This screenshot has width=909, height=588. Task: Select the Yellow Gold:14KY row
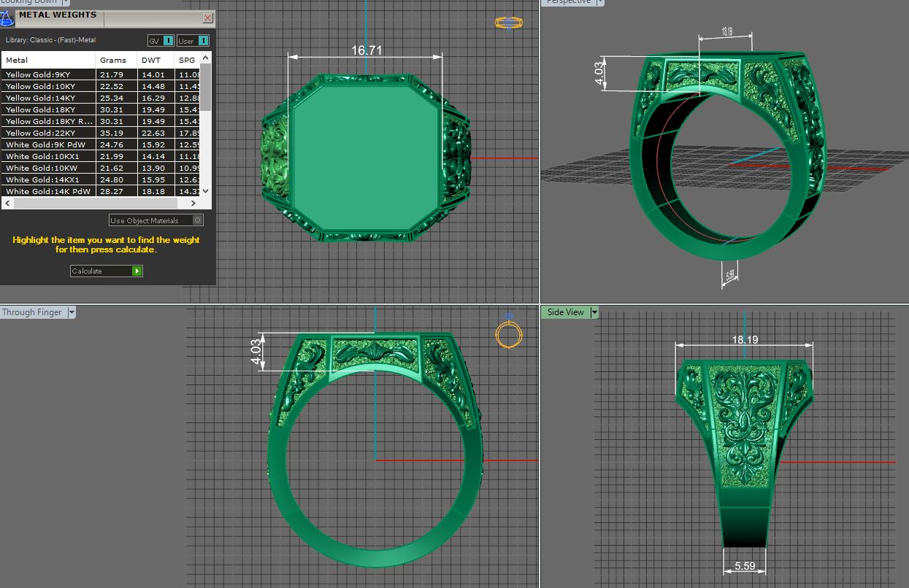(x=101, y=98)
